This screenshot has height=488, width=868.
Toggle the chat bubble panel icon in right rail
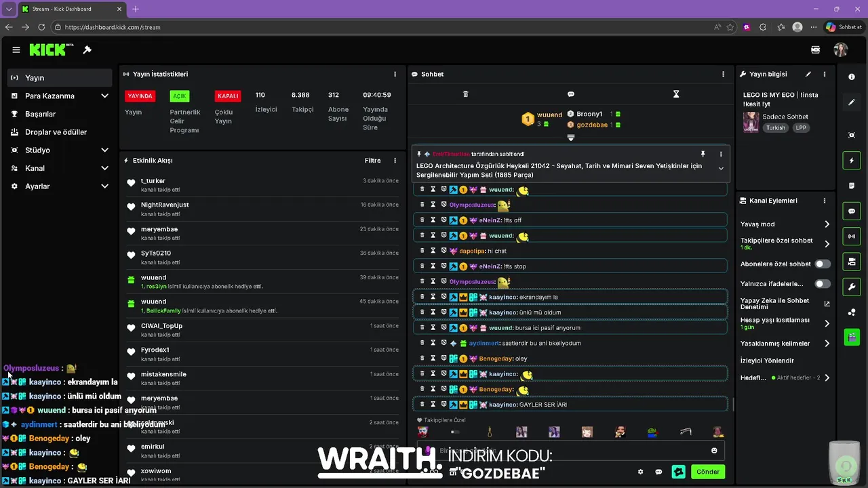852,211
